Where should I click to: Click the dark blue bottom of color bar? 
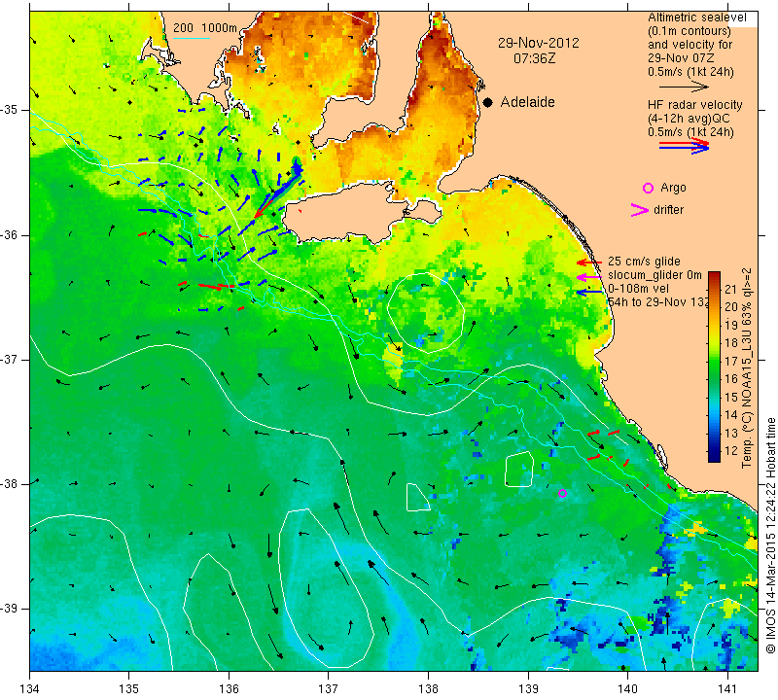714,457
